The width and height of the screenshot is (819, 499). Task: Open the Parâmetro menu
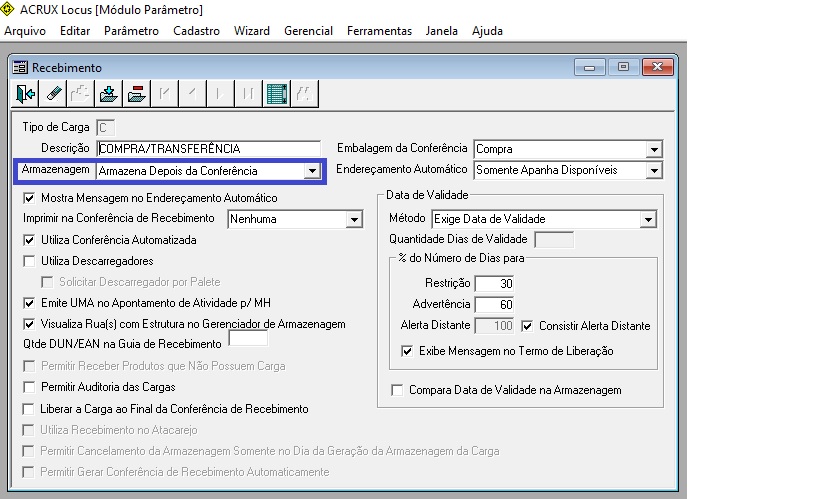tap(131, 31)
